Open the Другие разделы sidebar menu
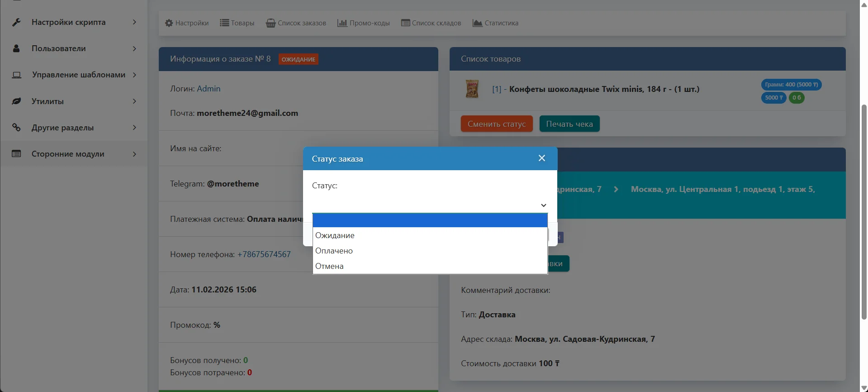Viewport: 868px width, 392px height. 62,128
